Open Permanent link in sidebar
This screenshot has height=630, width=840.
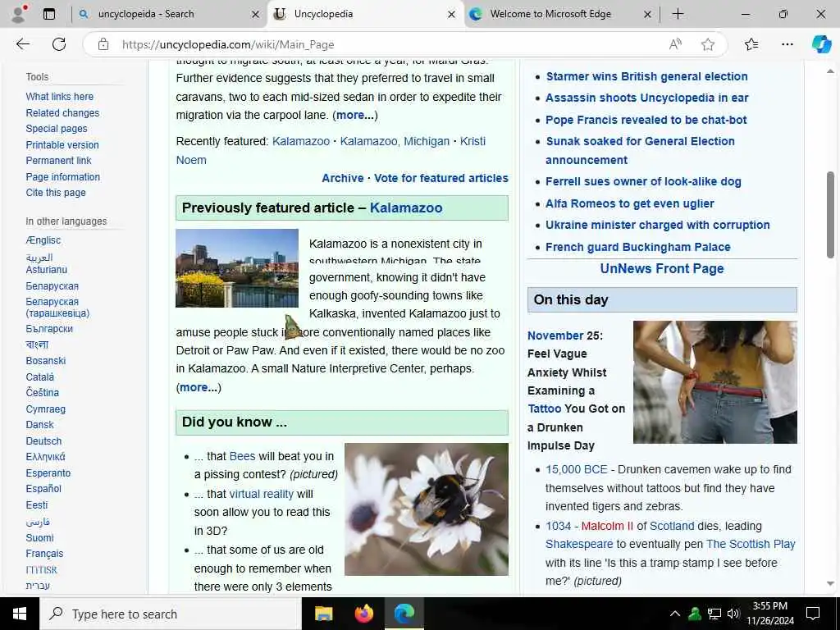coord(58,161)
